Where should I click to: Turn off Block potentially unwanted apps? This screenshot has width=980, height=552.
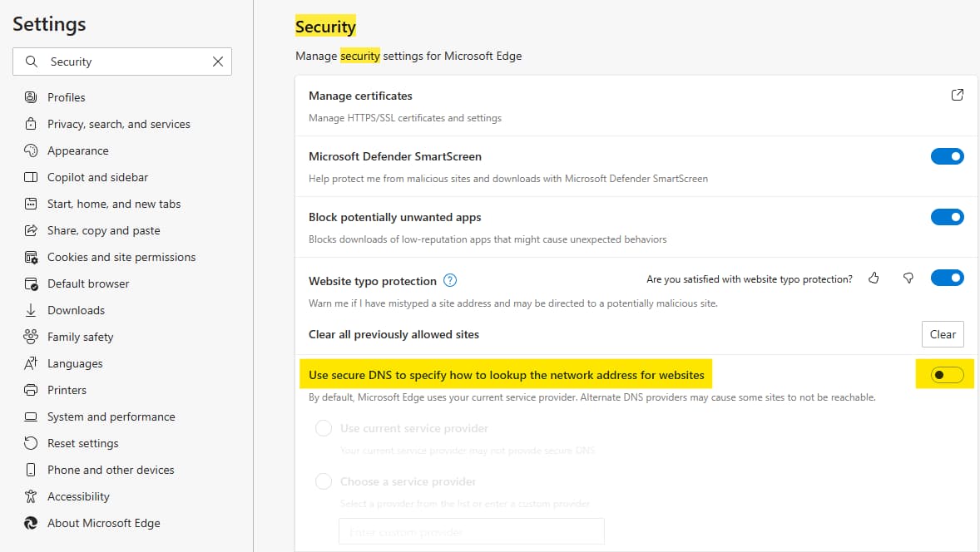[948, 217]
